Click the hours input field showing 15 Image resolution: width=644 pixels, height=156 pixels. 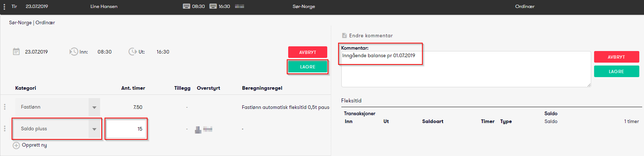pyautogui.click(x=126, y=129)
